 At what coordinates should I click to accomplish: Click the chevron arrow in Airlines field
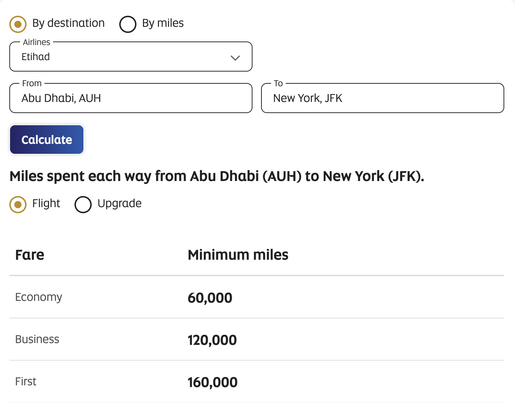[235, 58]
